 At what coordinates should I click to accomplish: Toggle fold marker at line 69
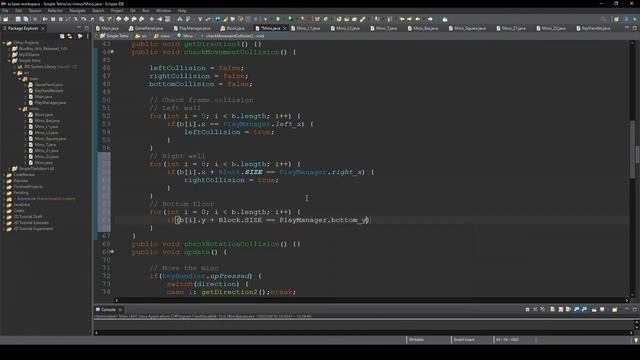tap(112, 252)
